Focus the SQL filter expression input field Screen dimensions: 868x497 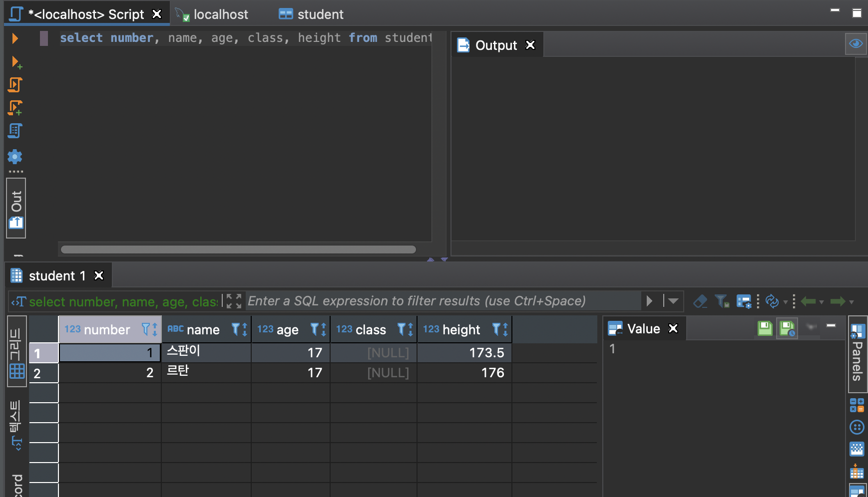[443, 301]
